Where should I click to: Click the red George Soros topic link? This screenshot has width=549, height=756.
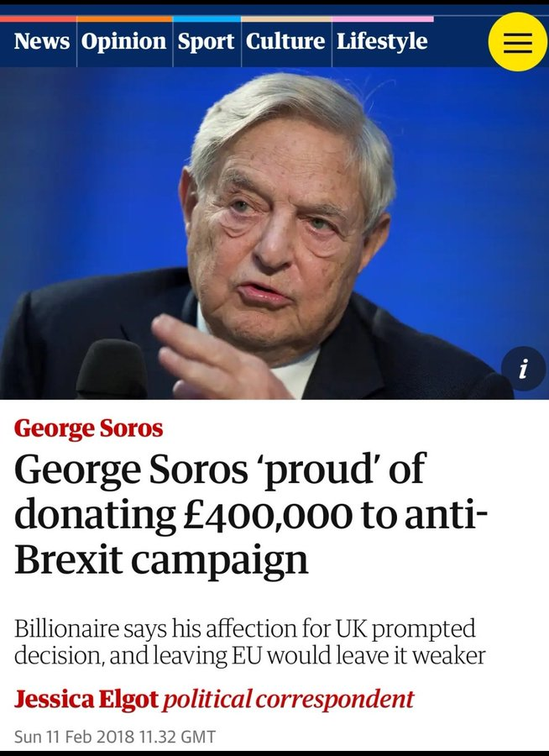[x=88, y=428]
